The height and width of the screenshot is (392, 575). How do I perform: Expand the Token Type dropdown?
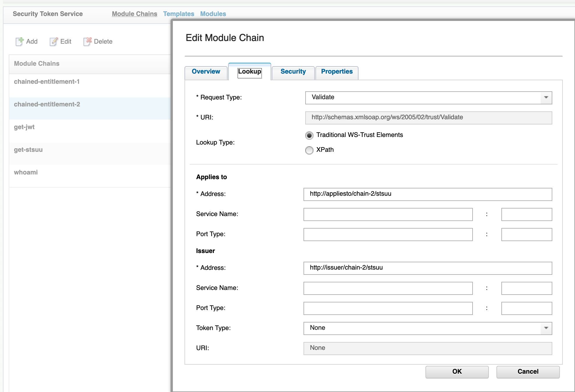[546, 328]
